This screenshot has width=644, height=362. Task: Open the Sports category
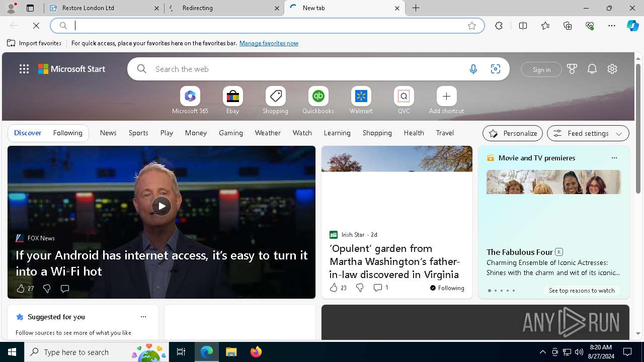point(138,133)
